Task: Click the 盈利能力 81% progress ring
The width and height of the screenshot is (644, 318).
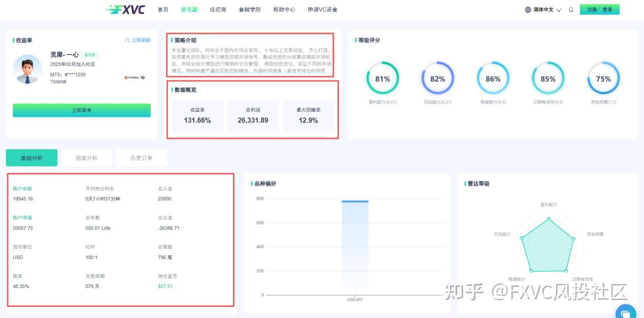Action: pos(383,79)
